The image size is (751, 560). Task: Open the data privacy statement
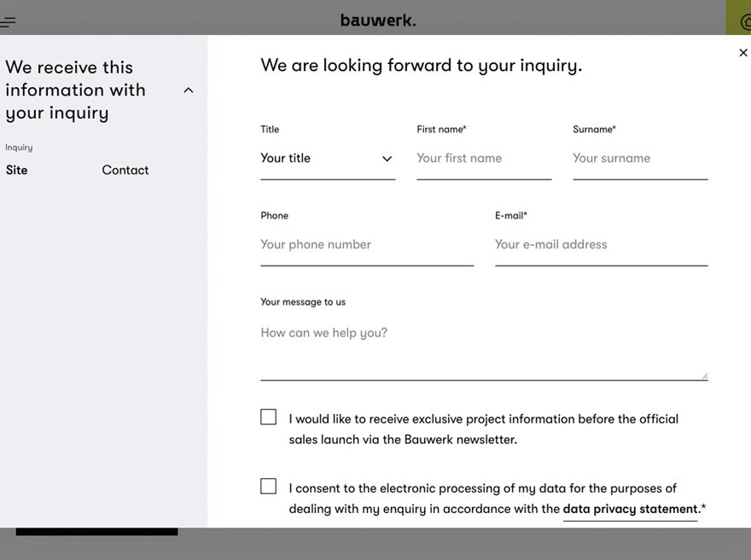click(x=629, y=509)
